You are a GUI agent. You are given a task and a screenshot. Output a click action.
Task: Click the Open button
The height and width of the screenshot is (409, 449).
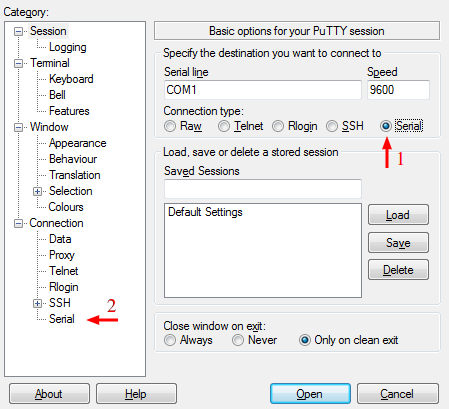310,394
